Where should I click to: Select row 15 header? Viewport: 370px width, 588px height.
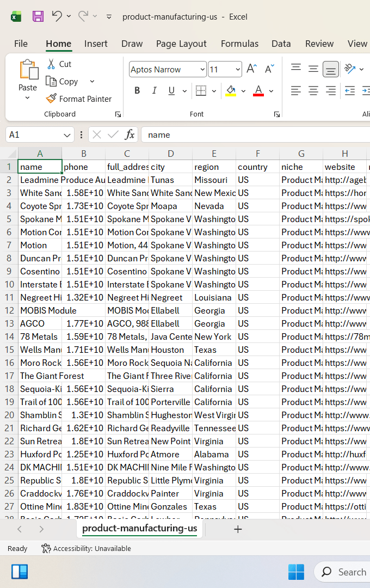coord(9,350)
